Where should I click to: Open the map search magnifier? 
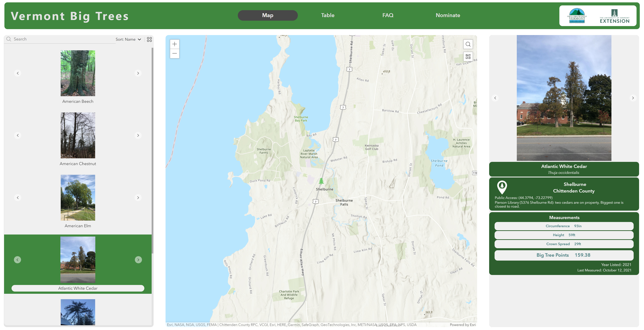[468, 44]
